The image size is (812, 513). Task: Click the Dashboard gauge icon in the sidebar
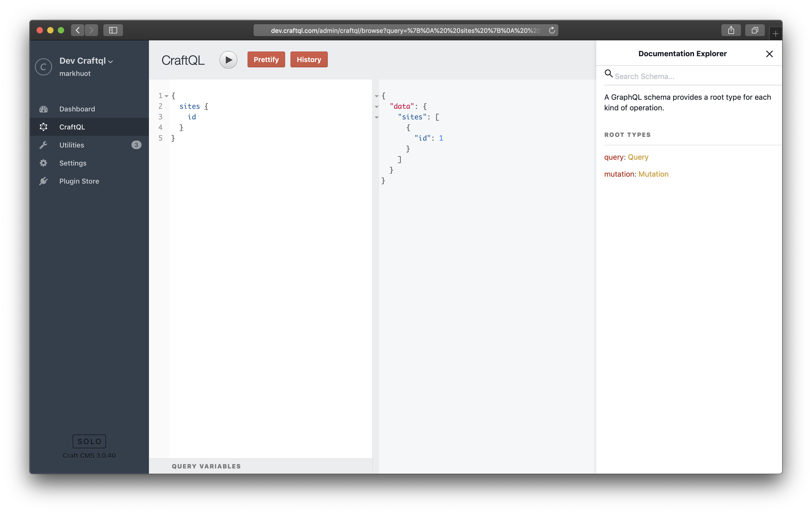pos(43,109)
